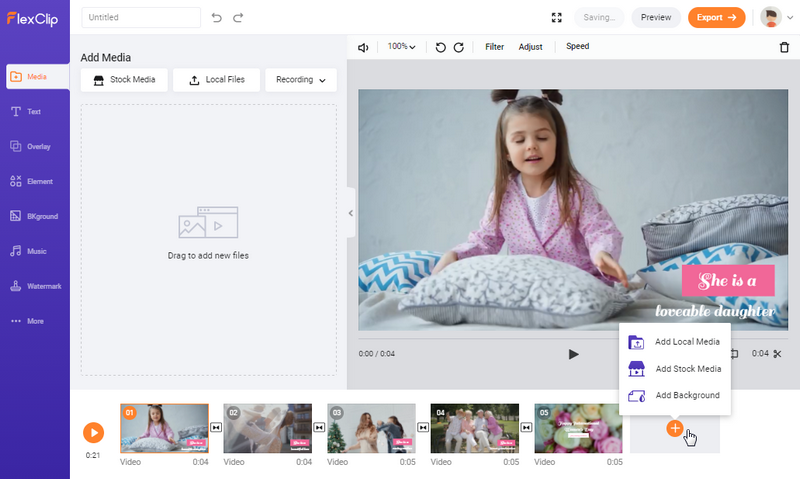Select the 'loveable daughter' text overlay
Viewport: 800px width, 479px height.
tap(715, 311)
